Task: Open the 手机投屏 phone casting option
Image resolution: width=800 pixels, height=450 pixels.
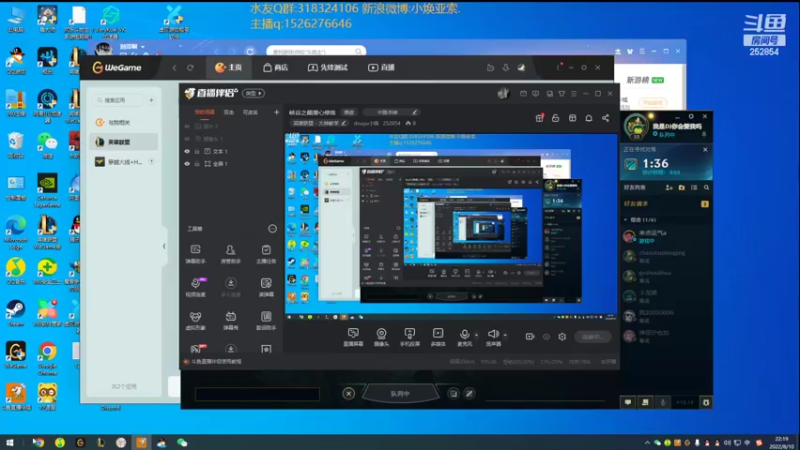Action: click(x=410, y=337)
